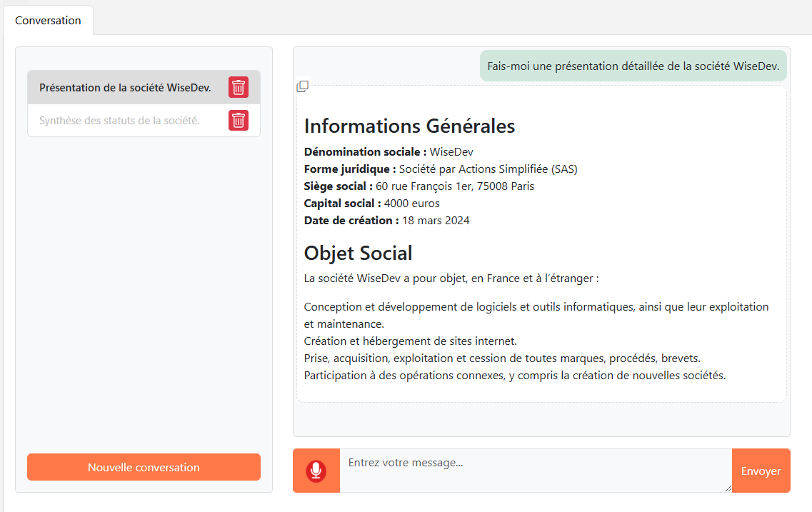Click the Forme juridique line
The width and height of the screenshot is (812, 512).
440,169
